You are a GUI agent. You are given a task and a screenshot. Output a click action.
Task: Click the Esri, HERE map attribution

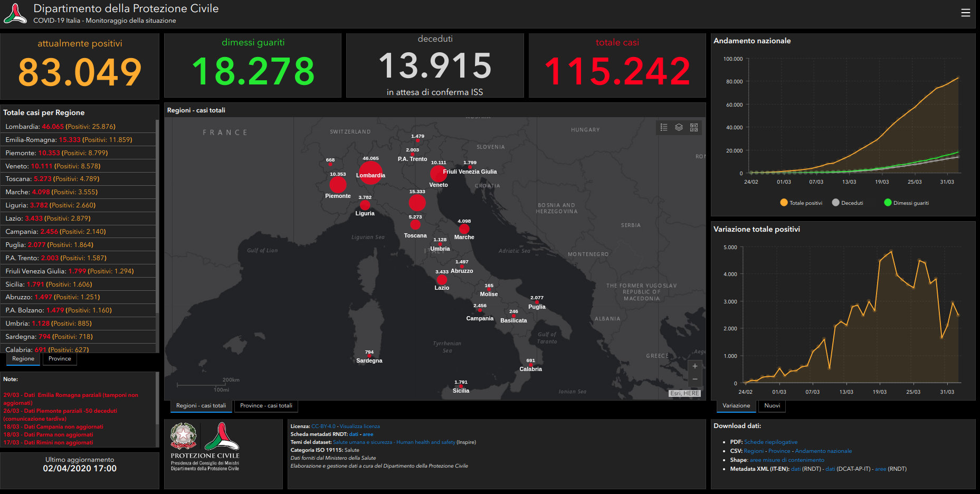point(684,393)
